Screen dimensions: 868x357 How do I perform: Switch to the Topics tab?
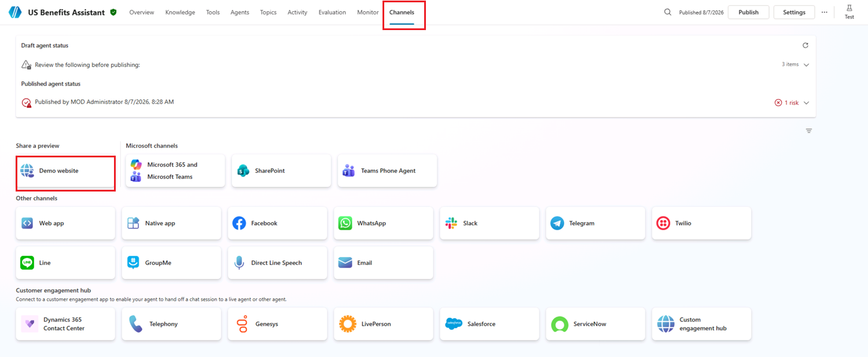(269, 12)
